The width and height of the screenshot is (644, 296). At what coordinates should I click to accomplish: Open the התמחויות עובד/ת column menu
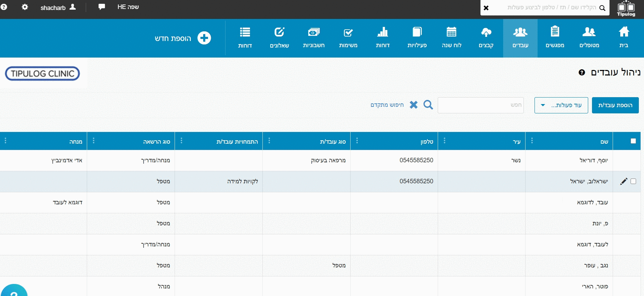(x=181, y=141)
